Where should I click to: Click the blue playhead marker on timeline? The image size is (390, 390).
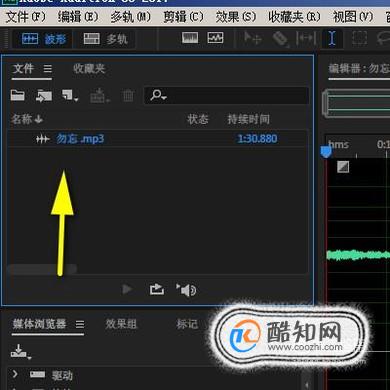(x=326, y=152)
